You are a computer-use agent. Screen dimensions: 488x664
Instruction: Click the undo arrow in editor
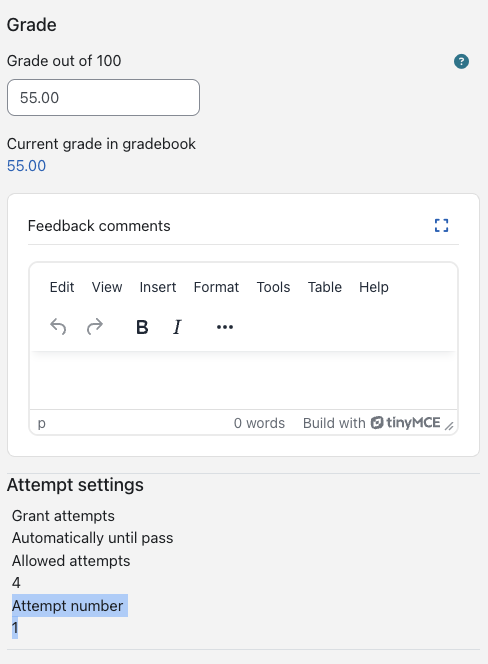point(58,326)
